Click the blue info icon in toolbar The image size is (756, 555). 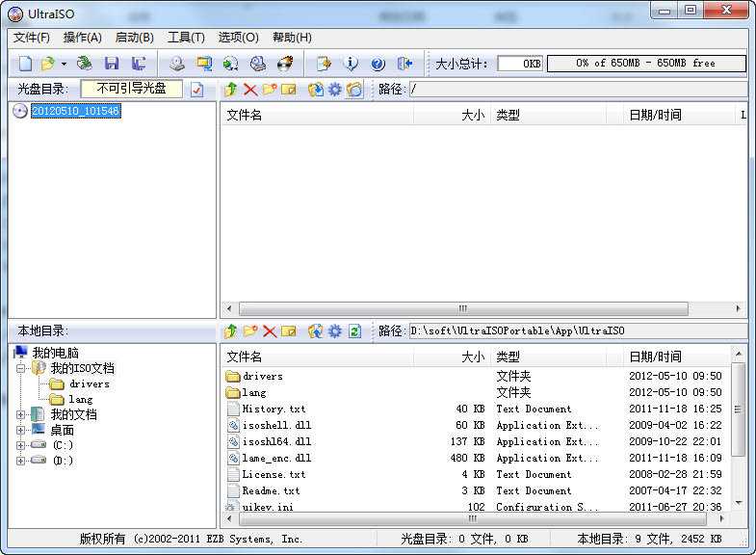point(351,64)
